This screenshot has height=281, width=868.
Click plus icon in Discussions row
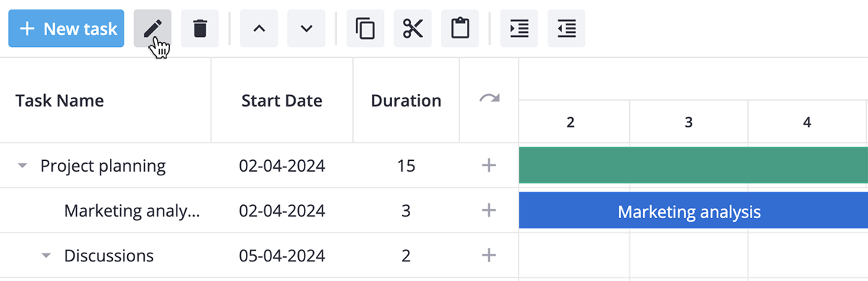(489, 256)
